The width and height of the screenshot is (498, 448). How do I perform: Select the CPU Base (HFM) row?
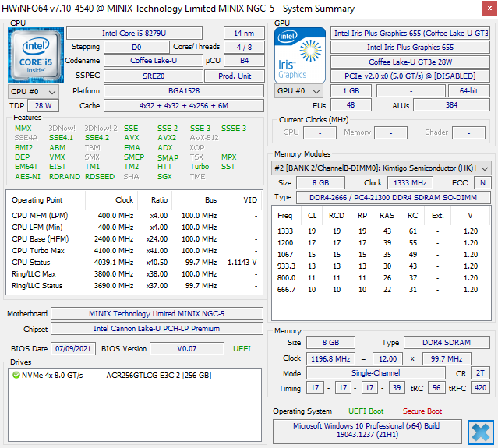[134, 238]
